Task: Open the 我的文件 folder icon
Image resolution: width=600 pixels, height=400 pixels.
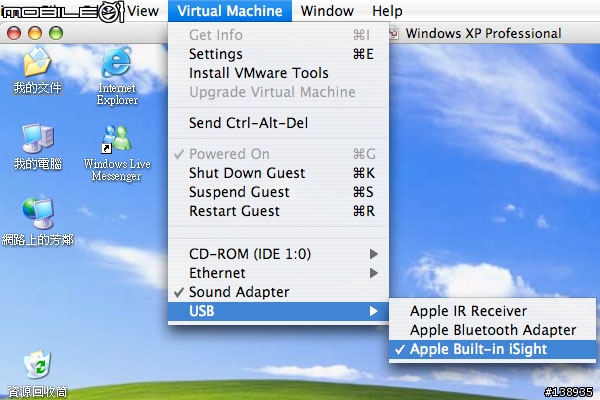Action: point(37,62)
